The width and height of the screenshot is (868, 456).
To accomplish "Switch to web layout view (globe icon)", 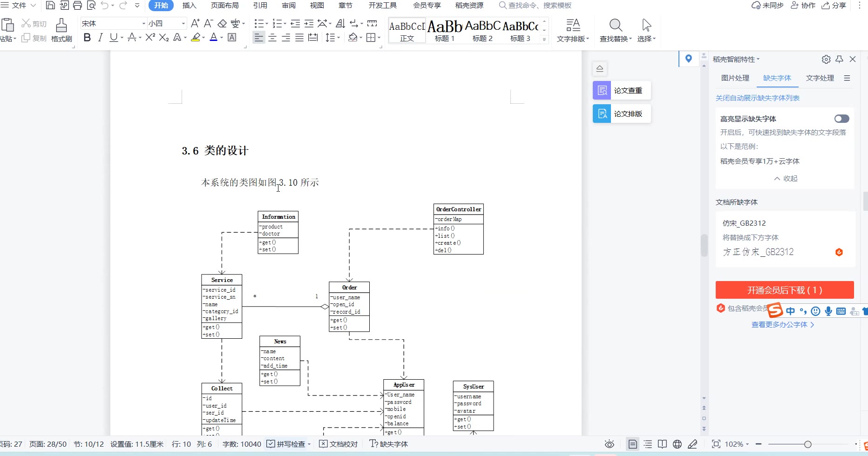I will coord(678,444).
